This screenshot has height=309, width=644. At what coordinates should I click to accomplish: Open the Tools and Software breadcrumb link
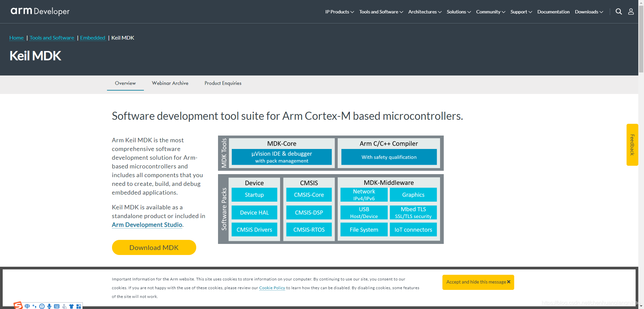click(52, 38)
